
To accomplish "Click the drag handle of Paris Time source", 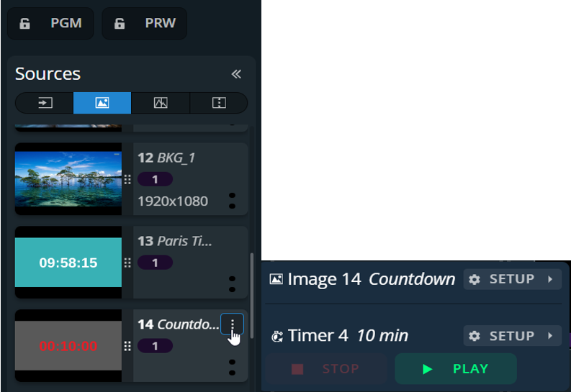I will click(x=127, y=263).
